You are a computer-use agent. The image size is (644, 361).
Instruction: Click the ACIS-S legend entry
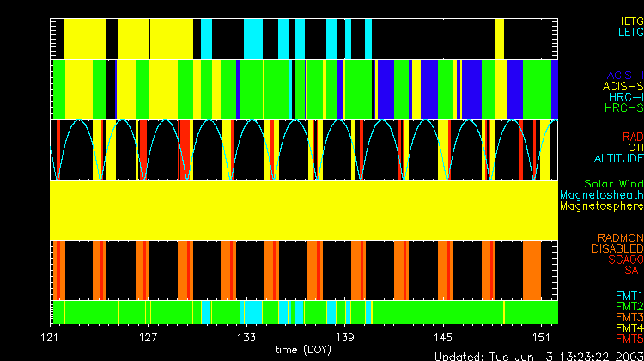click(623, 87)
